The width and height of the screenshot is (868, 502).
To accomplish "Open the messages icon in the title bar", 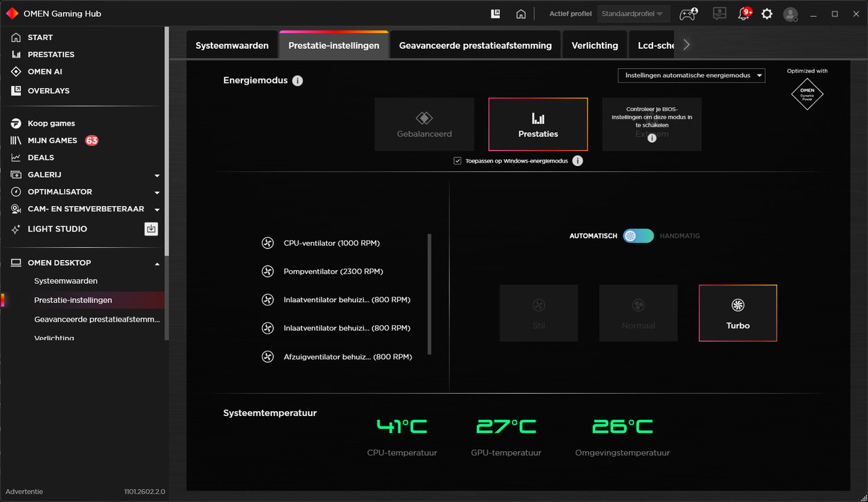I will coord(719,14).
